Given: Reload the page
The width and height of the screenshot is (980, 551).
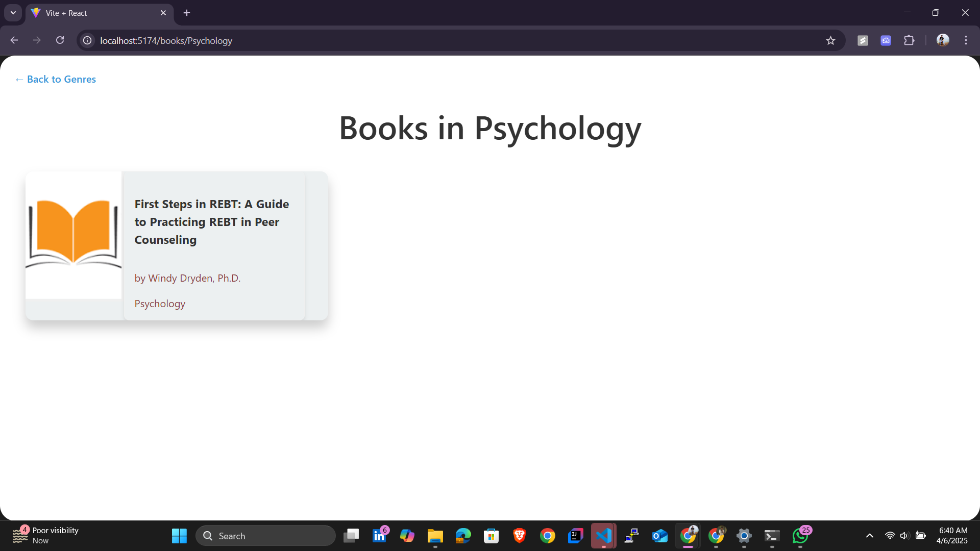Looking at the screenshot, I should point(60,40).
